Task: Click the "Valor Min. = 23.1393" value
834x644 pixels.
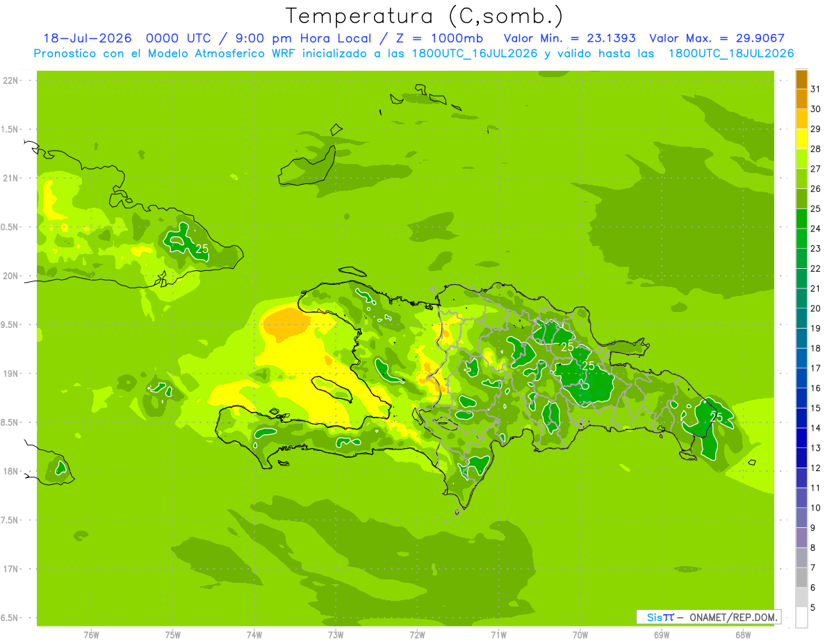Action: tap(570, 38)
